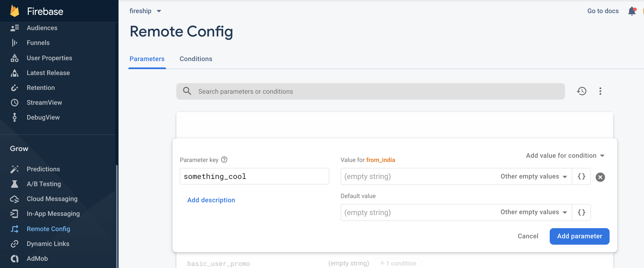Image resolution: width=644 pixels, height=268 pixels.
Task: Open User Properties in the sidebar
Action: [49, 58]
